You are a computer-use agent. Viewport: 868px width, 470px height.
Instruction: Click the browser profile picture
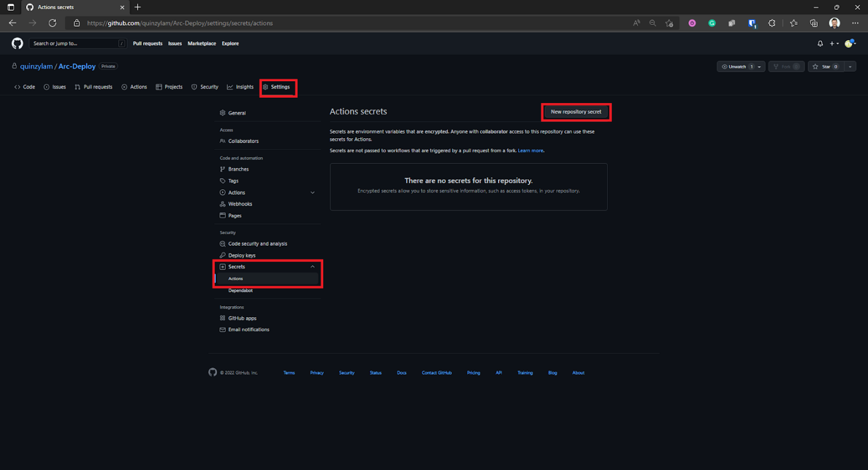(835, 23)
